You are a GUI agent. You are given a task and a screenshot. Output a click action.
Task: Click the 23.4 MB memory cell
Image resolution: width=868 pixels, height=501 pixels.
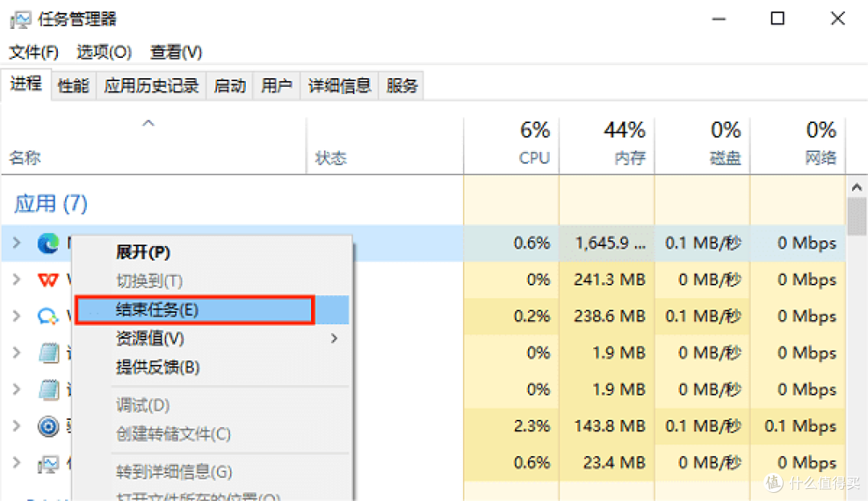pos(607,462)
